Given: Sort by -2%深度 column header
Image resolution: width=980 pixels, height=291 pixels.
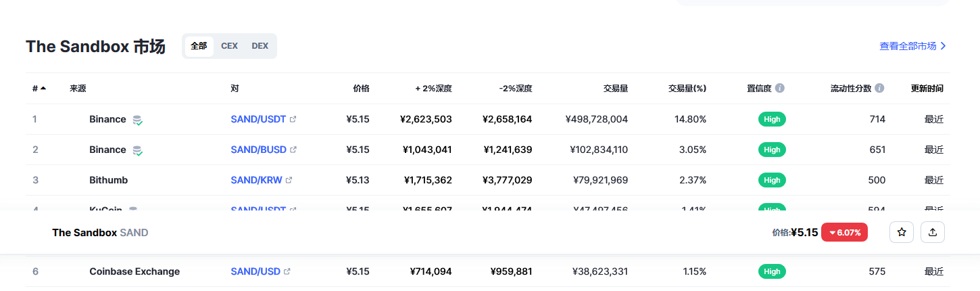Looking at the screenshot, I should (x=515, y=88).
